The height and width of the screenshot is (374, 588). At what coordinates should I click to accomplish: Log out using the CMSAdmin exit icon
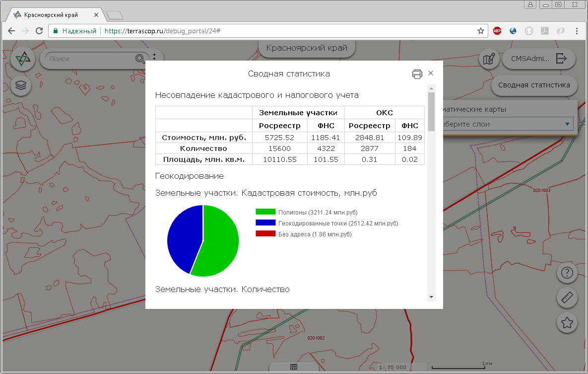[561, 59]
